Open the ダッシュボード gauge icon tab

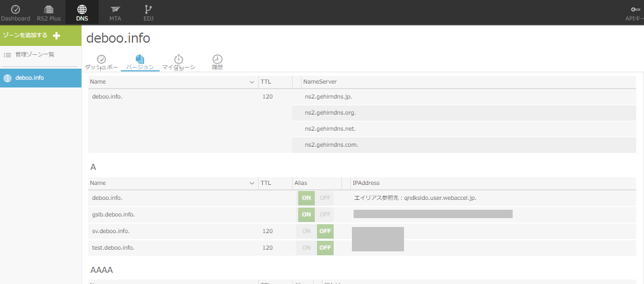101,59
